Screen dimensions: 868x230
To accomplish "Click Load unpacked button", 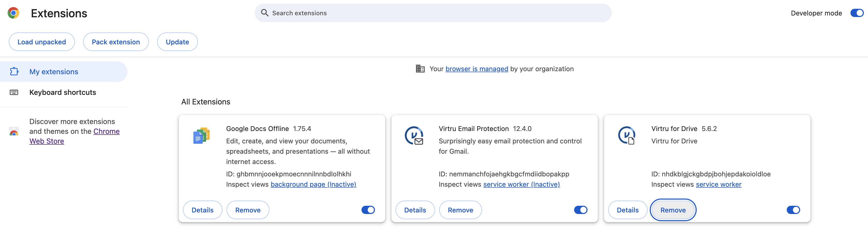I will 42,42.
